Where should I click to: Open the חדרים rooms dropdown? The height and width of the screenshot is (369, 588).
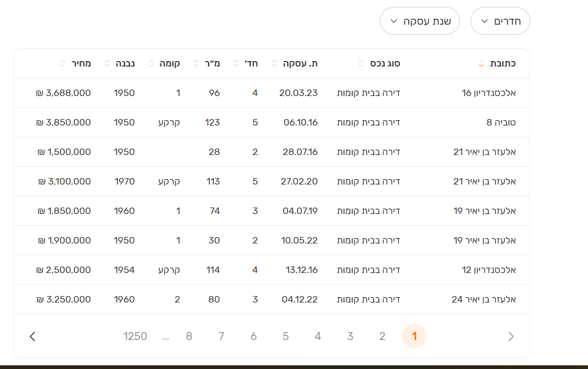tap(500, 21)
